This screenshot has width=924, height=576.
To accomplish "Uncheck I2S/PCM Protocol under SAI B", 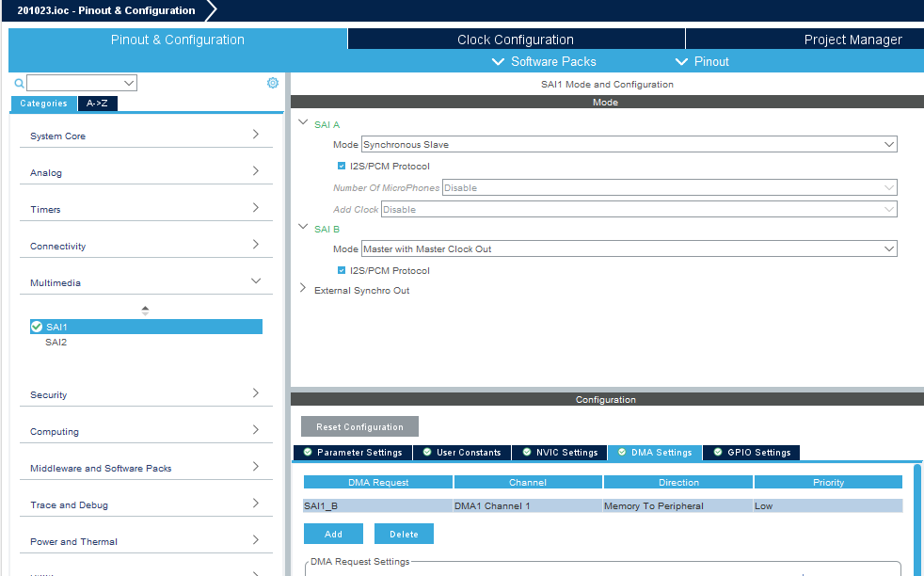I will [x=342, y=269].
